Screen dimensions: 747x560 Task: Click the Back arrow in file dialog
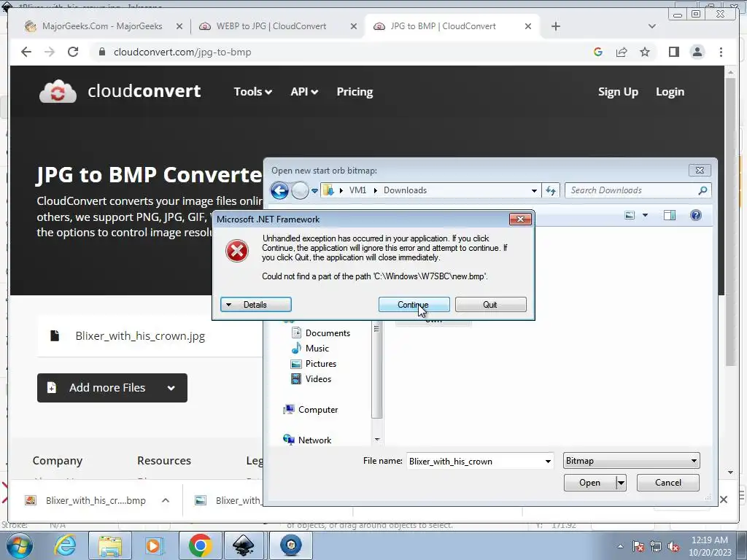pos(279,191)
